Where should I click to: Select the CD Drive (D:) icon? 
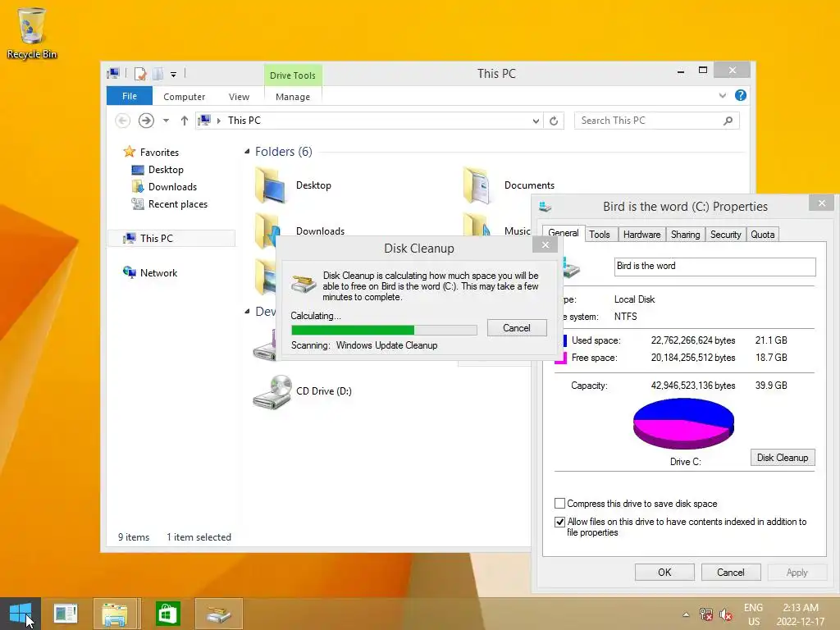tap(272, 391)
